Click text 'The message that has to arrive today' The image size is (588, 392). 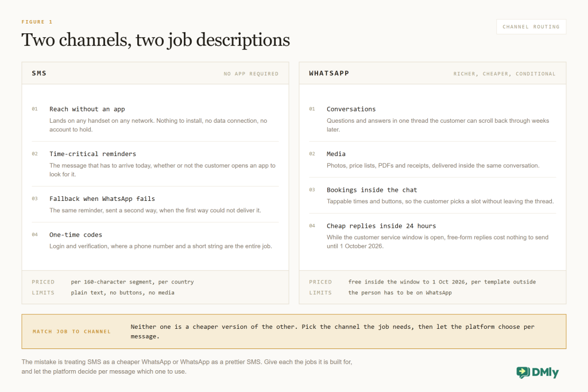click(x=100, y=165)
